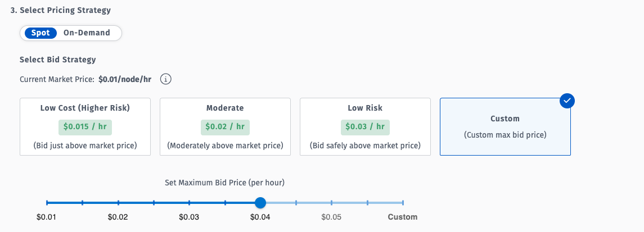Click the $0.04 label under the slider
644x232 pixels.
pyautogui.click(x=260, y=217)
